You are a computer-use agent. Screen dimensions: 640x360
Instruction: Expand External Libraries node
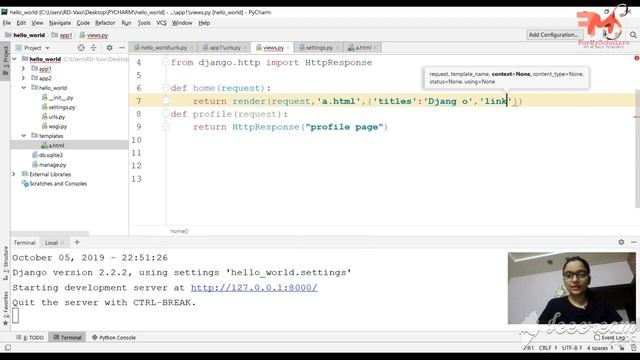pyautogui.click(x=14, y=174)
